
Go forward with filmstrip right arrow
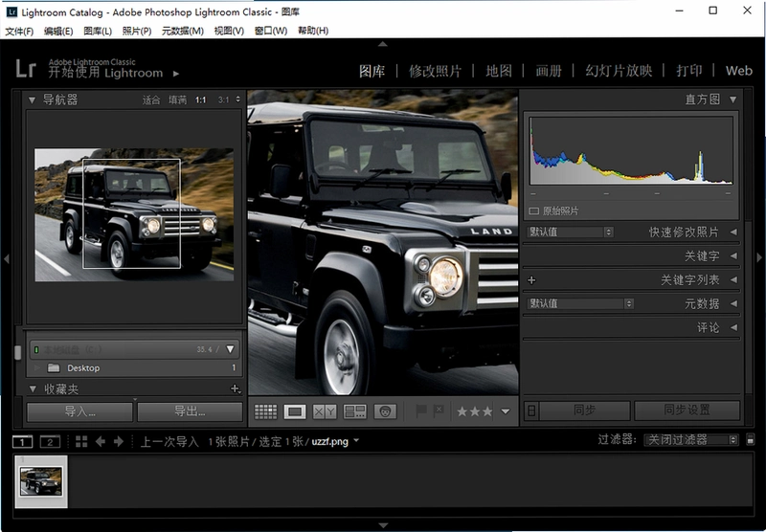(118, 442)
